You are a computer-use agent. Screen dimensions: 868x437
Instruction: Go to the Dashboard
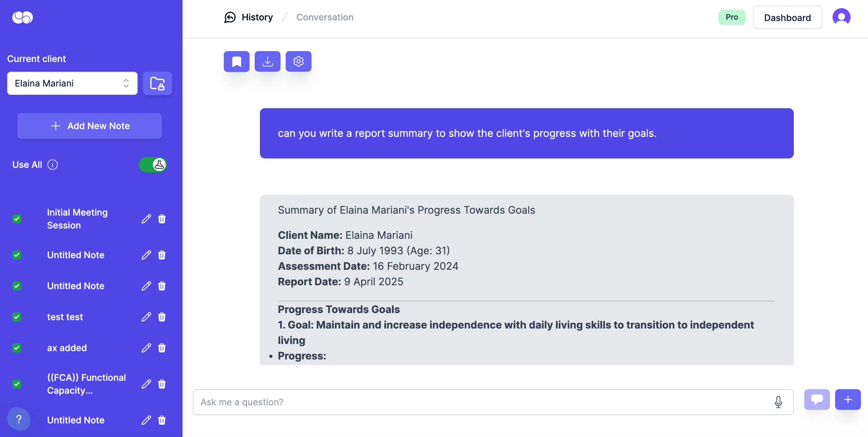point(788,17)
